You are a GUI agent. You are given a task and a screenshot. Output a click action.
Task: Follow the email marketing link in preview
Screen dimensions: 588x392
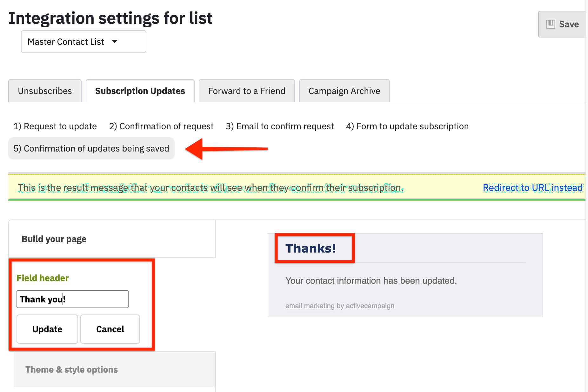(310, 306)
